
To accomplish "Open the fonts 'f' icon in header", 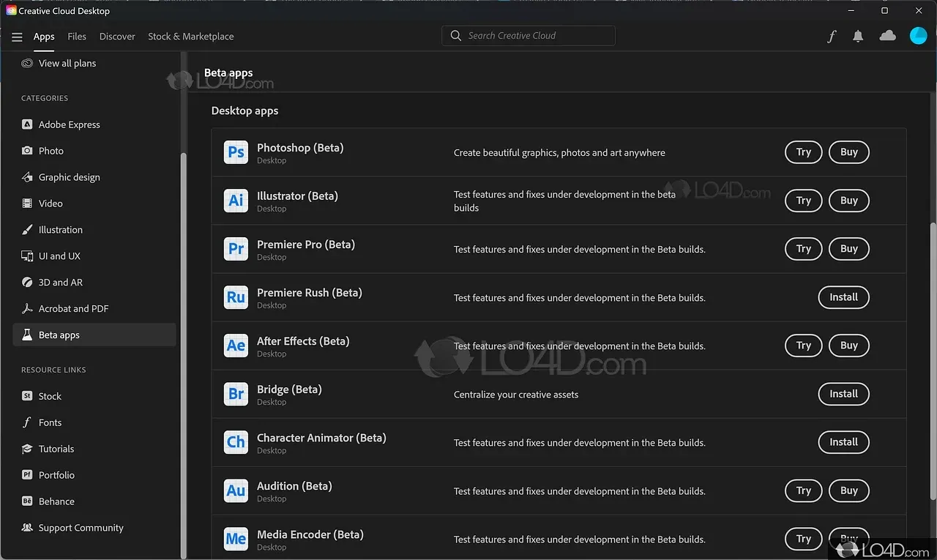I will [832, 37].
